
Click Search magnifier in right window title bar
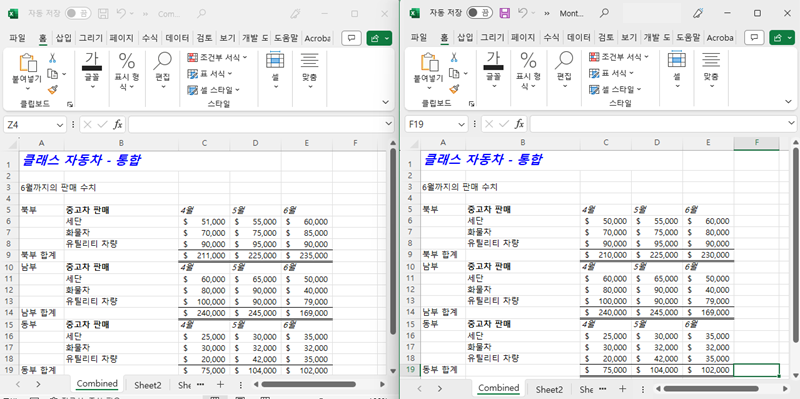coord(604,13)
